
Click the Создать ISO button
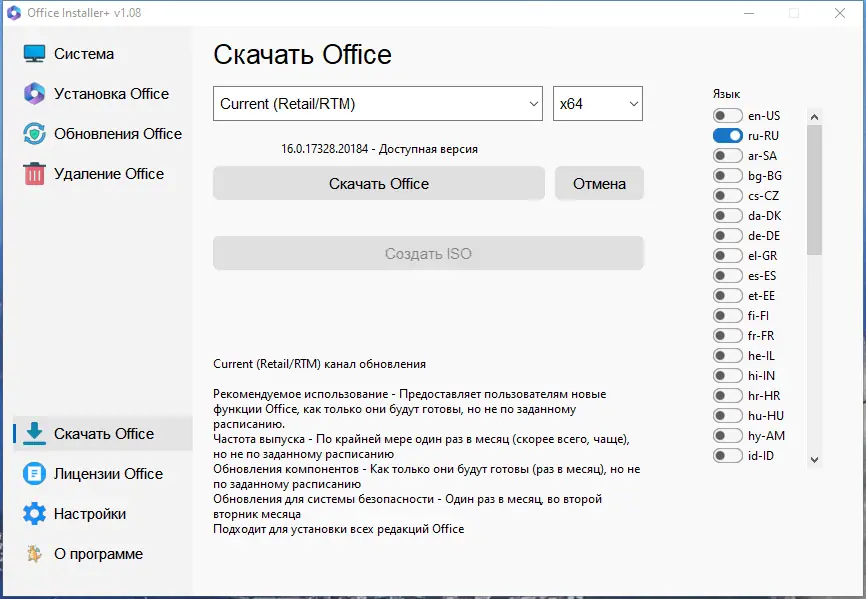[x=429, y=253]
